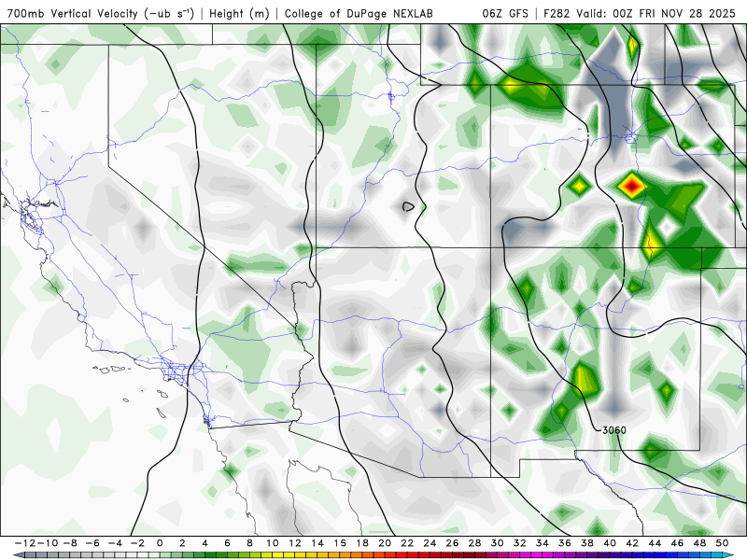This screenshot has width=747, height=560.
Task: Click the legend value '24'
Action: coord(430,543)
